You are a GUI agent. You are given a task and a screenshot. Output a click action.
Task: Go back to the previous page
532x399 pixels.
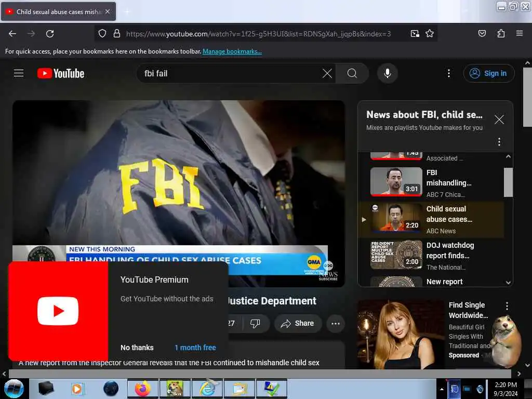(12, 34)
